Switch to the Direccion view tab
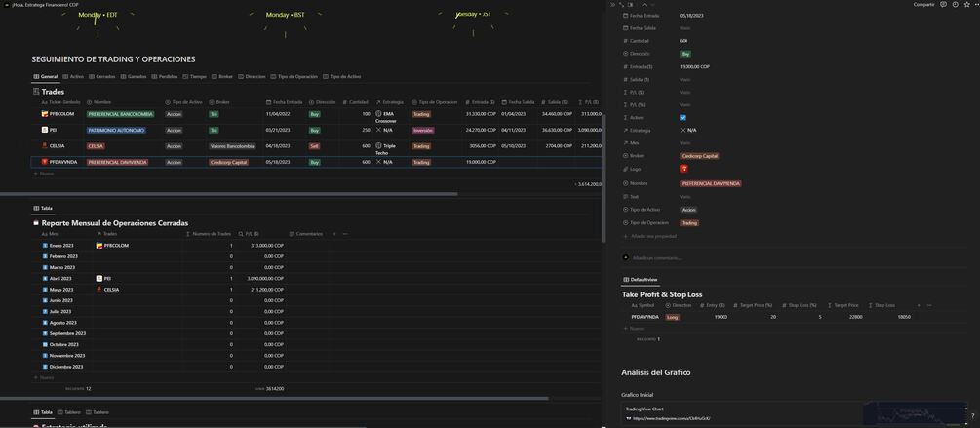The height and width of the screenshot is (428, 980). tap(252, 77)
